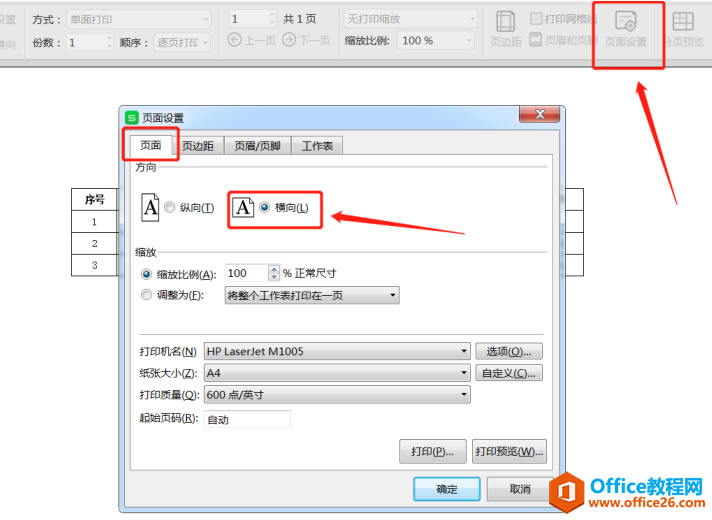Select the 缩放比例(A) radio button
Viewport: 712px width, 520px height.
coord(146,274)
